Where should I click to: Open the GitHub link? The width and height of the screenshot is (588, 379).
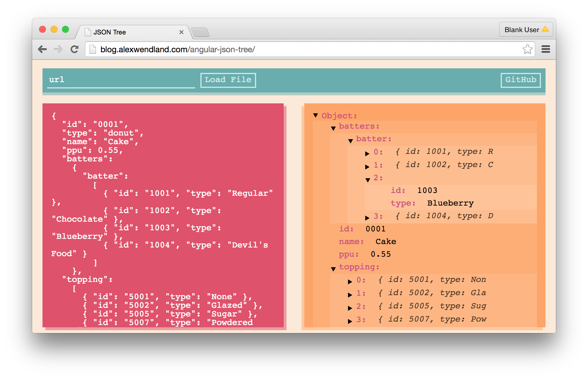(521, 80)
